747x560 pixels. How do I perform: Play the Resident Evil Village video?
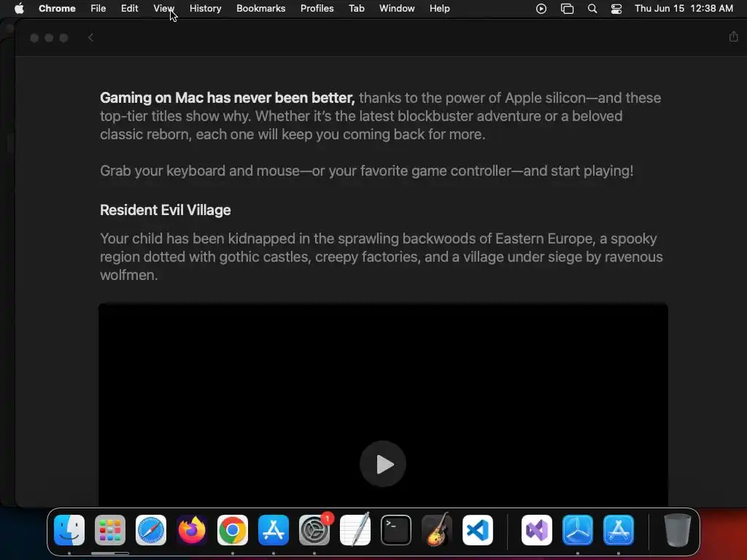point(382,464)
